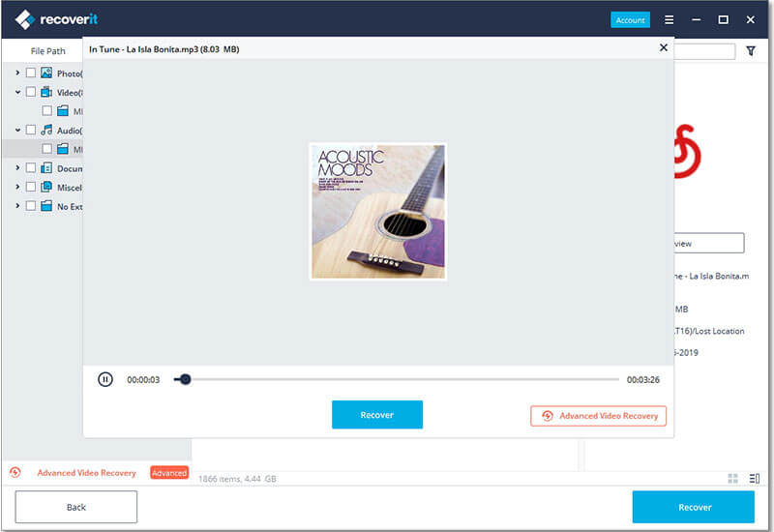Click the filter funnel icon

click(x=751, y=51)
